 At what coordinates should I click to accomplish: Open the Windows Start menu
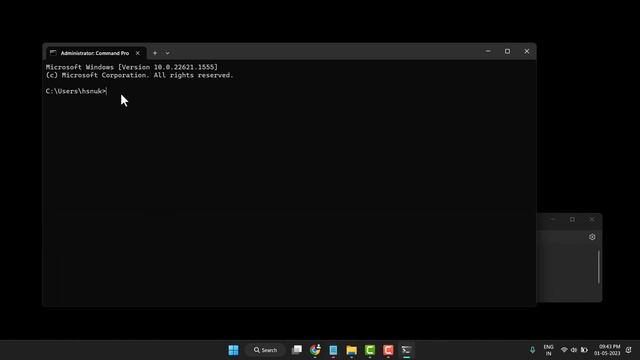pyautogui.click(x=233, y=350)
